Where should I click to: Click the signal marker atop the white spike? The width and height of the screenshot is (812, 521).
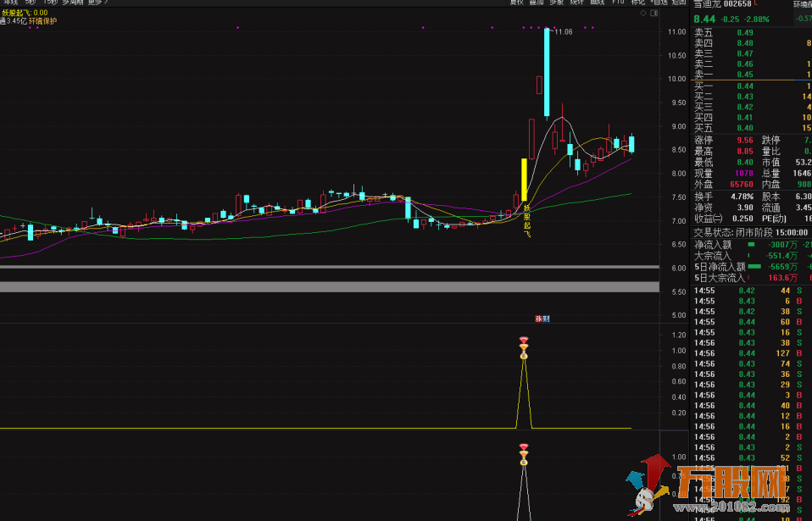[x=524, y=454]
